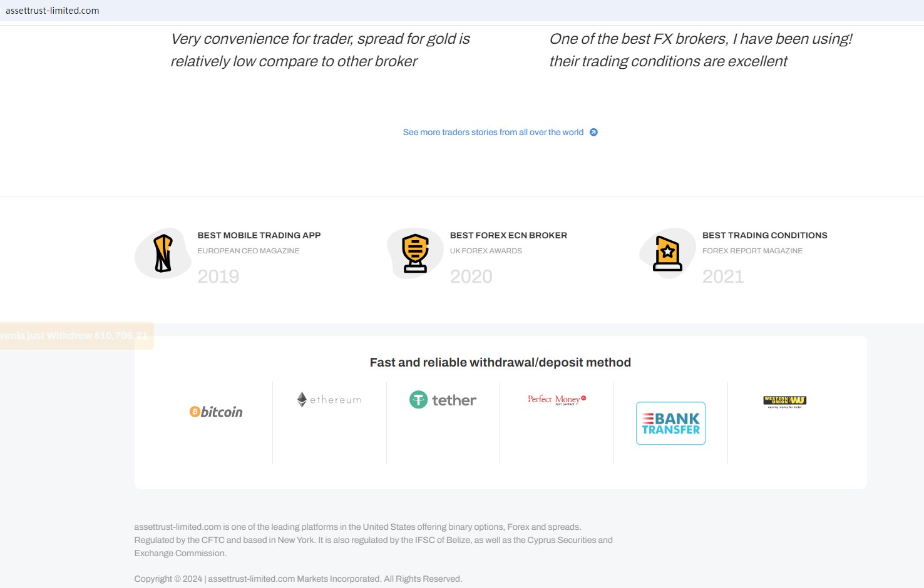Screen dimensions: 924x588
Task: Click the Best Trading Conditions award icon
Action: [x=667, y=253]
